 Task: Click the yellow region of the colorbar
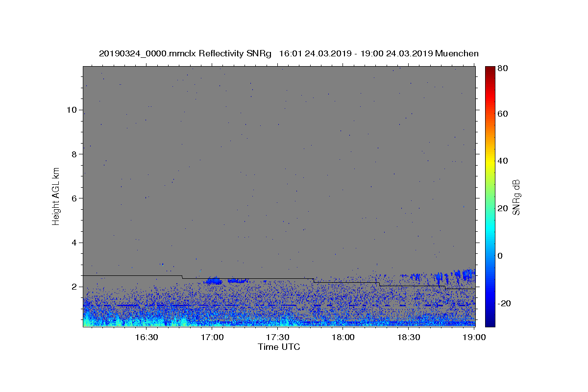[490, 162]
